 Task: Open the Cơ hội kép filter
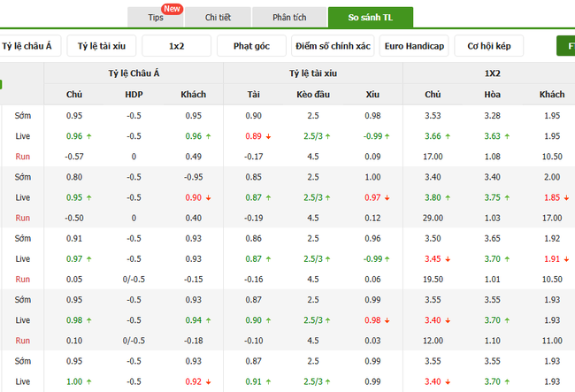pos(488,46)
